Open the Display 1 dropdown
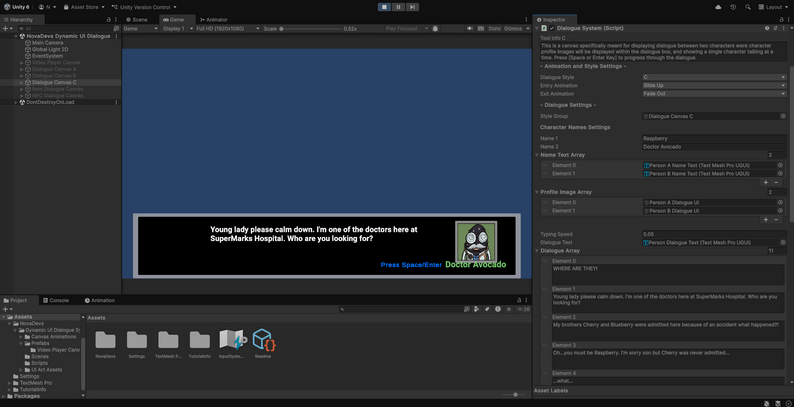The image size is (794, 407). click(176, 29)
